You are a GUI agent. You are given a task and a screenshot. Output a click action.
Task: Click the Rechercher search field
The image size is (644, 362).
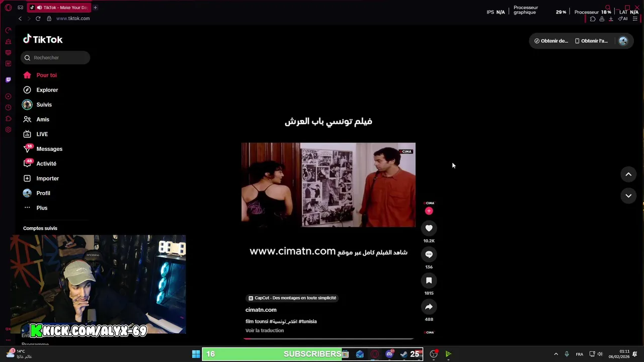[x=55, y=58]
